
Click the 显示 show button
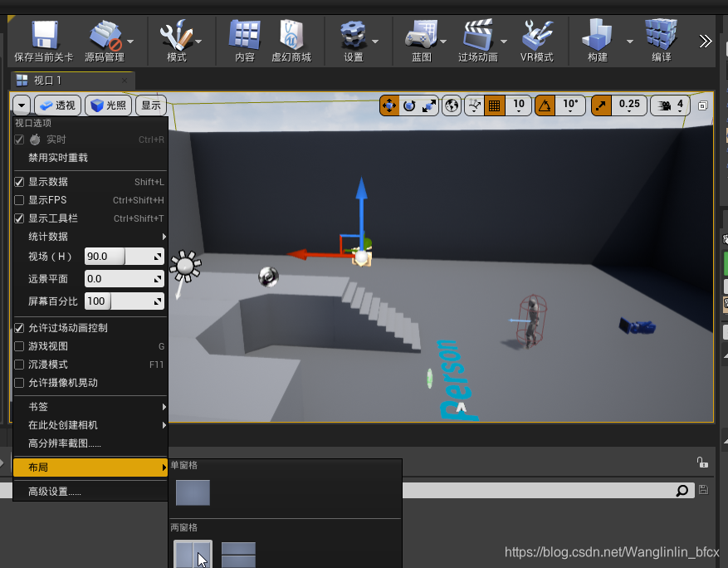click(151, 106)
